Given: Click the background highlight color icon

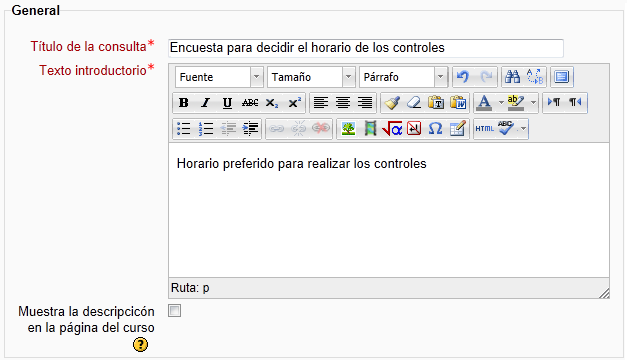Looking at the screenshot, I should click(x=515, y=103).
